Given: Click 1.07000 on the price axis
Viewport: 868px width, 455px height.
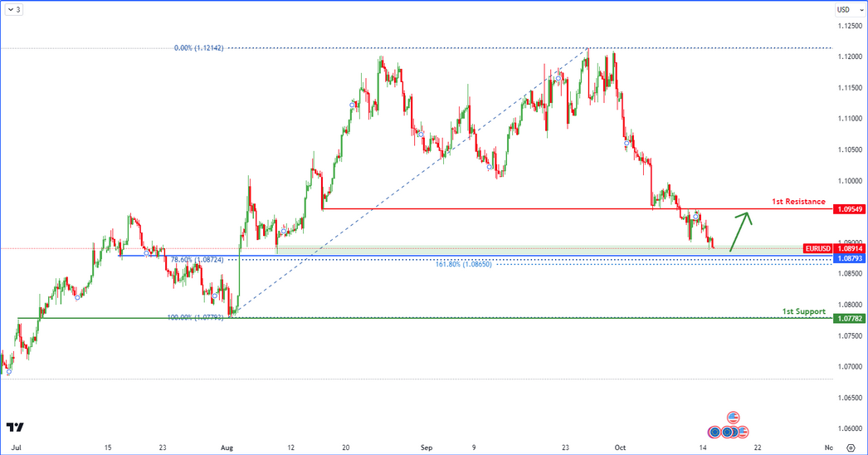Looking at the screenshot, I should (x=850, y=367).
